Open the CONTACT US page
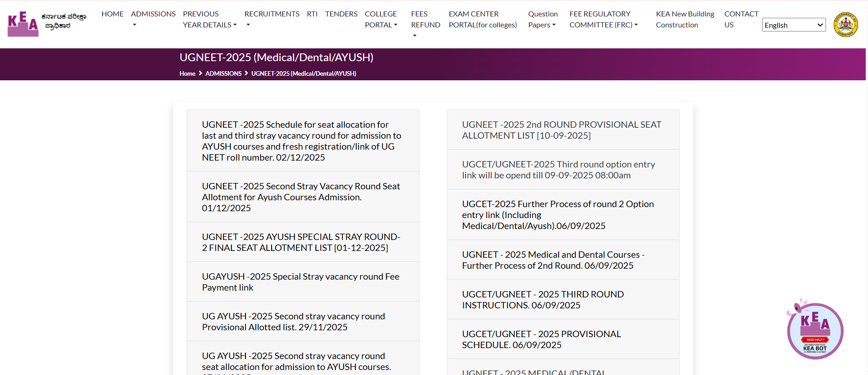The image size is (868, 375). 741,20
